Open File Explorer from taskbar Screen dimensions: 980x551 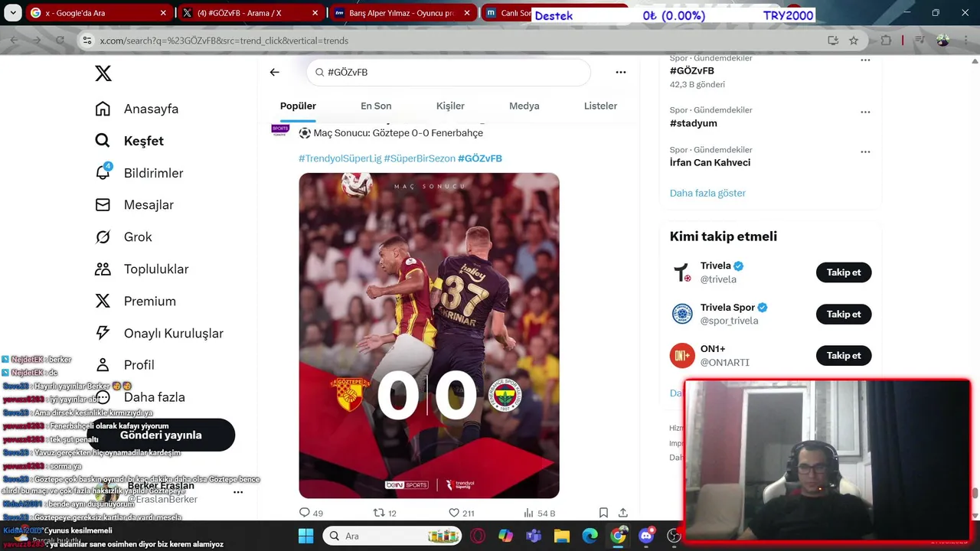coord(562,536)
